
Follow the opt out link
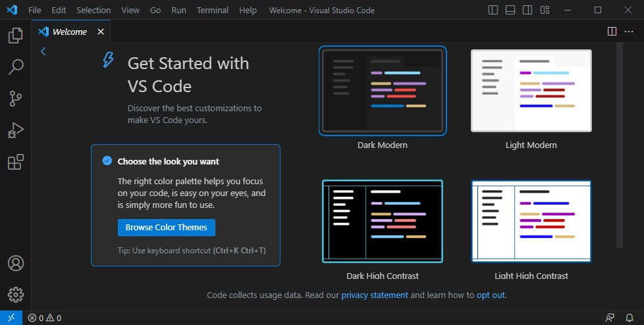click(491, 295)
